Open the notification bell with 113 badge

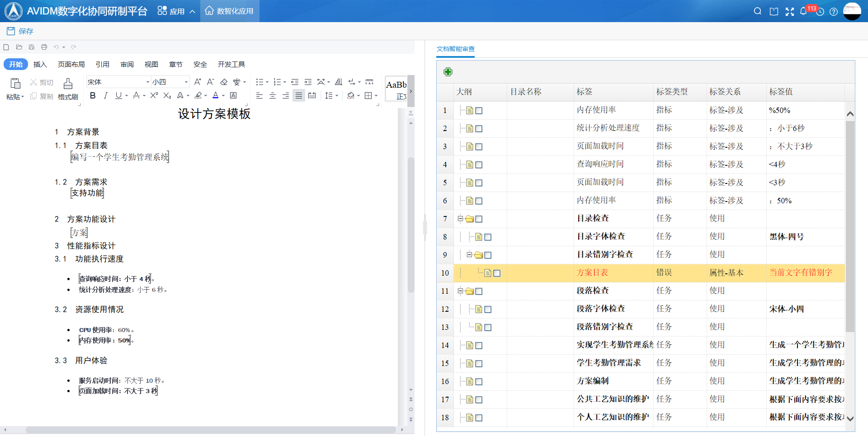coord(803,11)
